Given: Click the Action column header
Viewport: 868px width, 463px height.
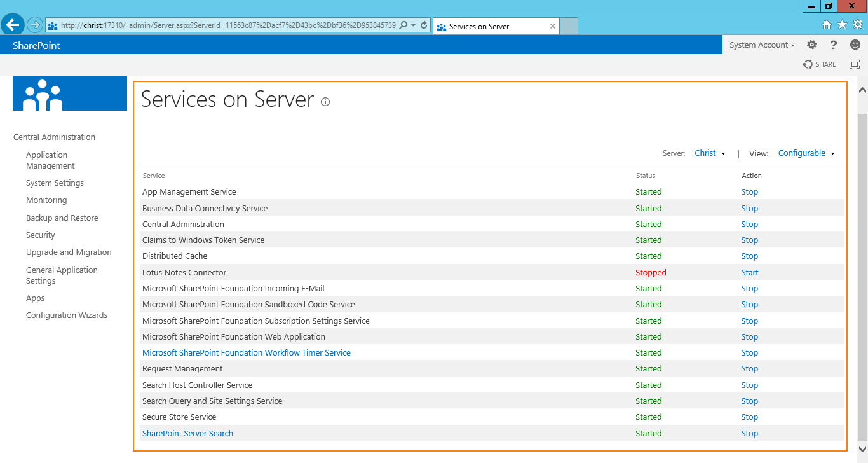Looking at the screenshot, I should pos(752,176).
